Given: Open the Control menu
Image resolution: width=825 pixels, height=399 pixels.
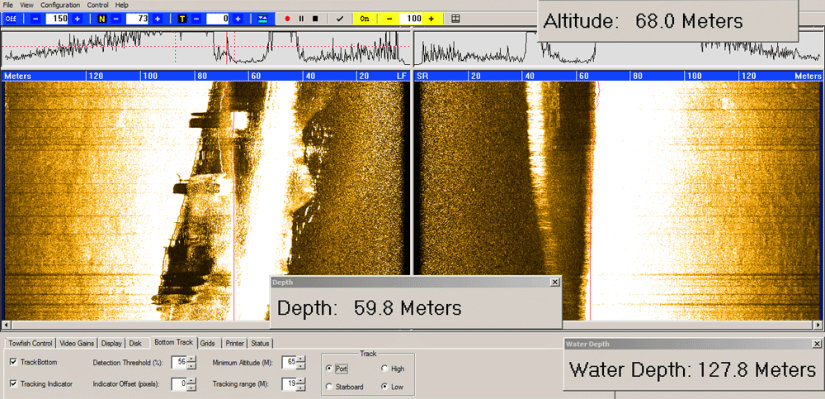Looking at the screenshot, I should pyautogui.click(x=97, y=5).
